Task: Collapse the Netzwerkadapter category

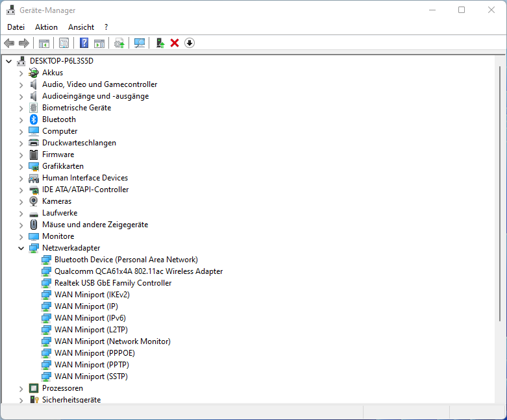Action: [x=21, y=249]
